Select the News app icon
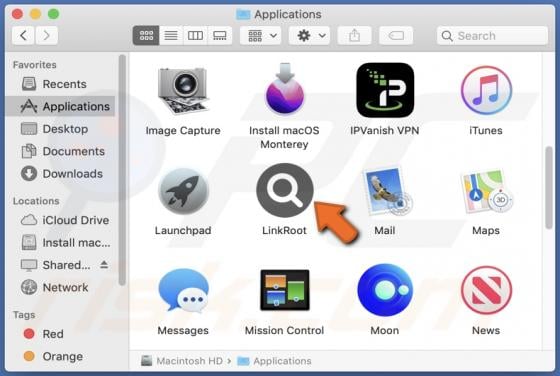 tap(486, 290)
